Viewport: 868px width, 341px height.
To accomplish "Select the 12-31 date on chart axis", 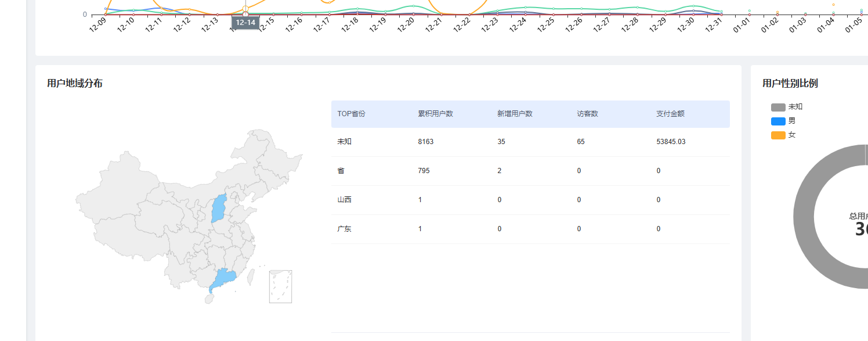I will click(714, 26).
